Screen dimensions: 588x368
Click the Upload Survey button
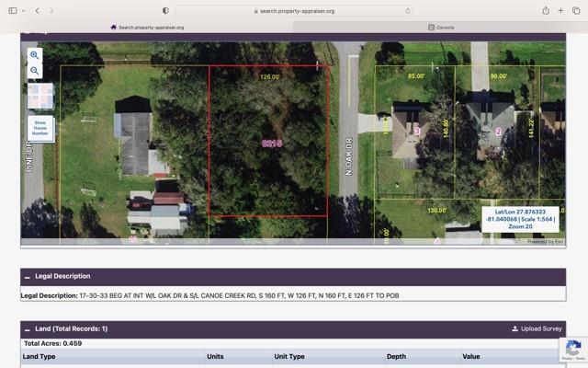point(537,328)
